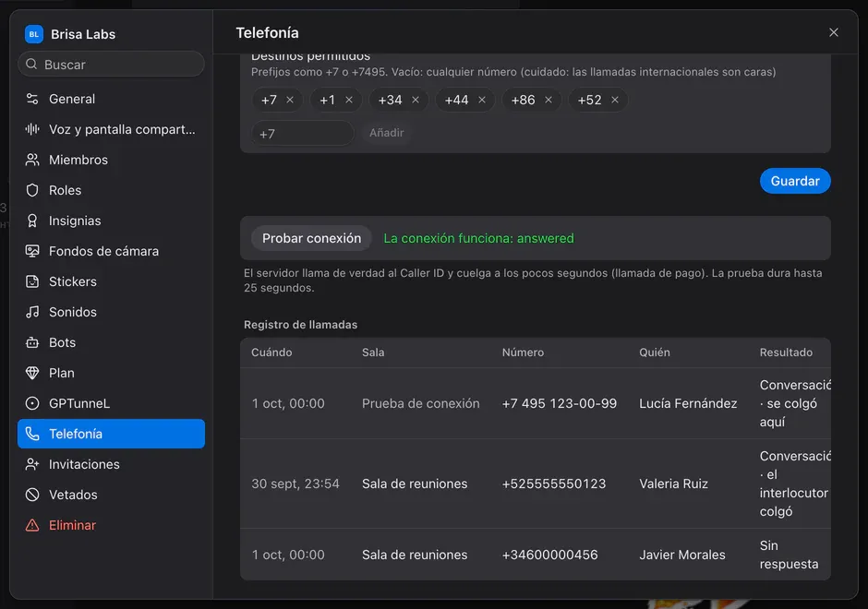Close the Telefonía settings dialog

[x=833, y=32]
